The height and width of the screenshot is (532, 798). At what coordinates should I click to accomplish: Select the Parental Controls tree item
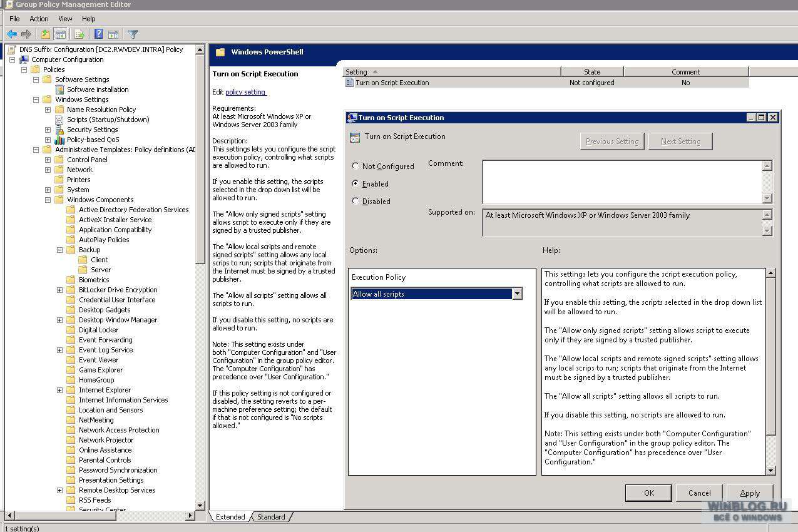coord(105,460)
